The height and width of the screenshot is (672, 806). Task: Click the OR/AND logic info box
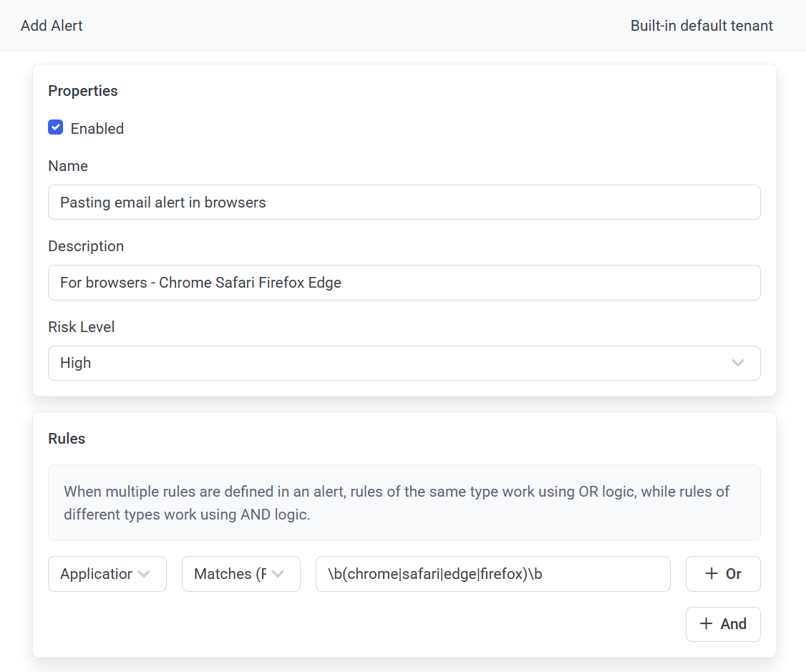point(404,502)
